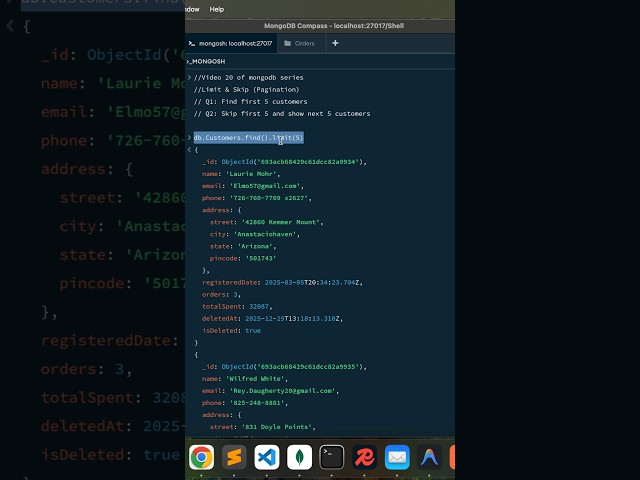
Task: Click the registeredDate value 2025-03-05T20:34:23.704Z
Action: [313, 282]
